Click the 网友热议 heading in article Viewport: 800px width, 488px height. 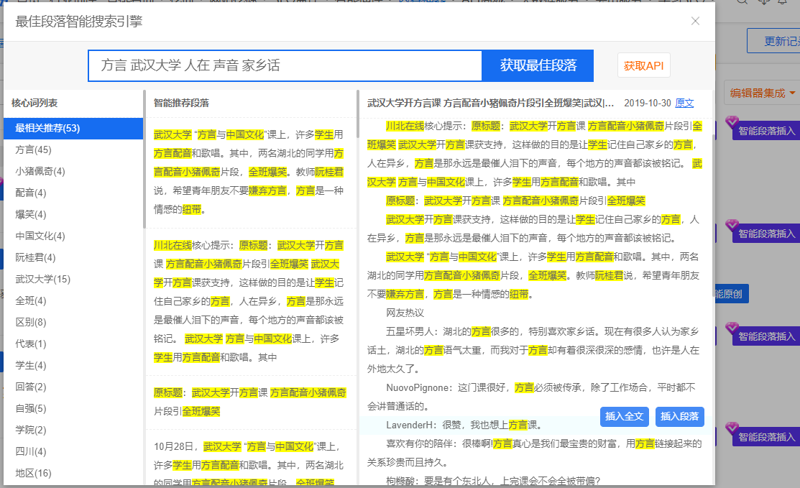pos(405,312)
